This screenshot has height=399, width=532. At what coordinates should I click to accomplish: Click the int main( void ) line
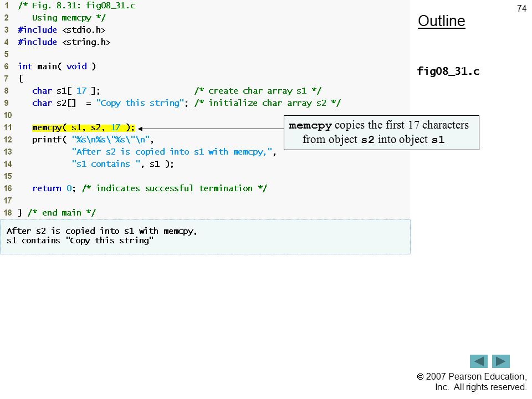click(57, 66)
